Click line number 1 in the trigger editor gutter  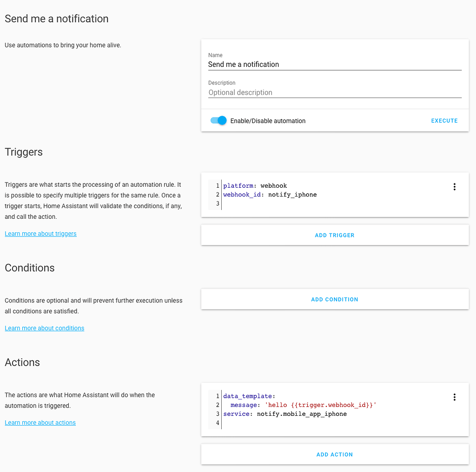click(x=217, y=185)
